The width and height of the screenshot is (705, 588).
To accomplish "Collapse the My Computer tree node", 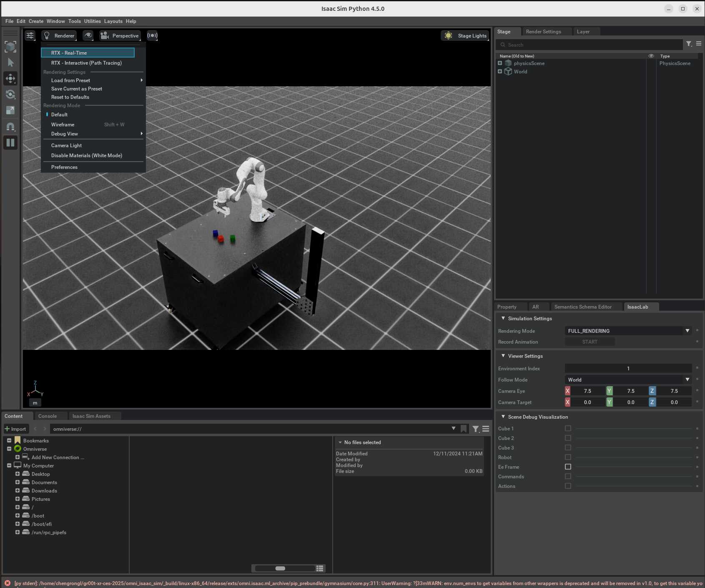I will coord(9,465).
